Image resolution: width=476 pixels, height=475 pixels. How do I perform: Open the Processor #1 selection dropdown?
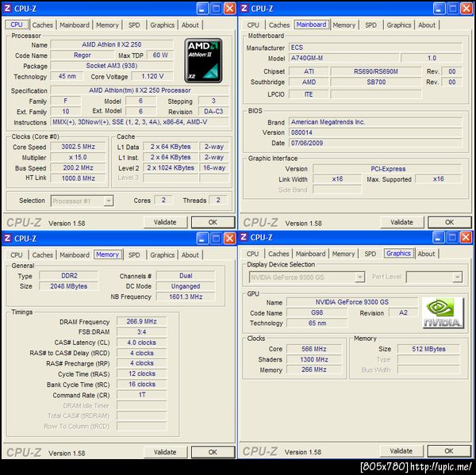[108, 201]
